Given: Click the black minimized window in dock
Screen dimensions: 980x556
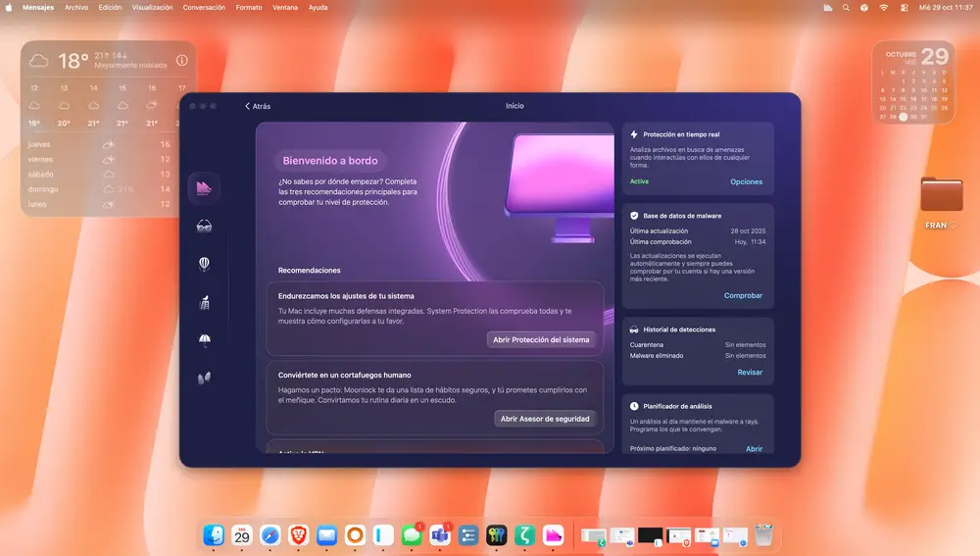Looking at the screenshot, I should (650, 536).
